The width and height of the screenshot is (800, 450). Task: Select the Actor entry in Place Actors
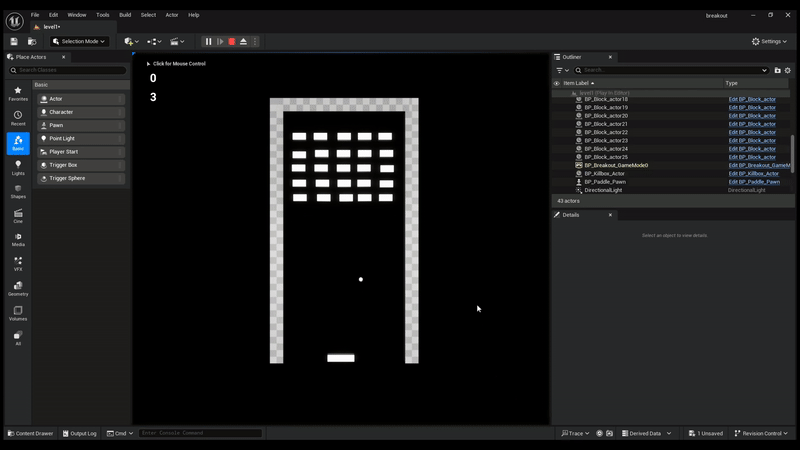[81, 99]
